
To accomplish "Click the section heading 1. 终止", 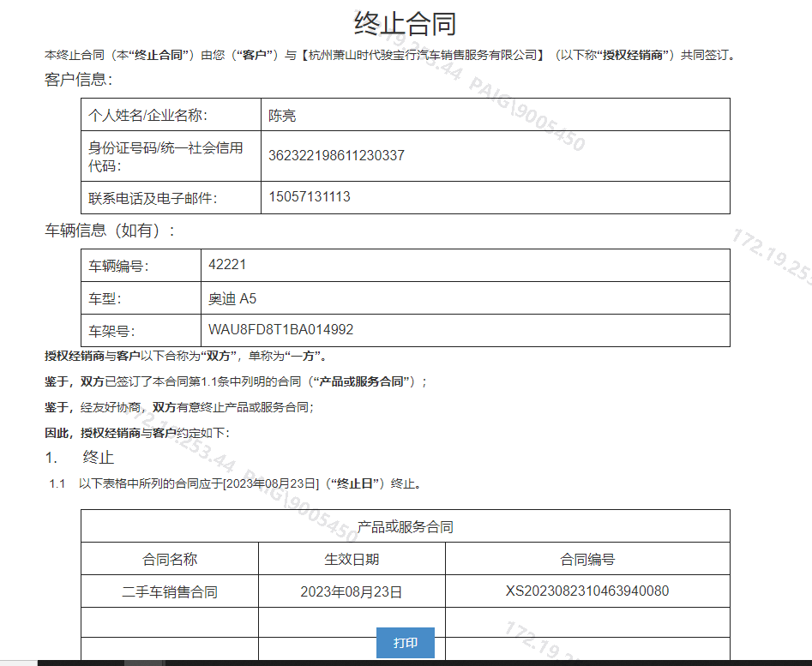I will pyautogui.click(x=79, y=458).
